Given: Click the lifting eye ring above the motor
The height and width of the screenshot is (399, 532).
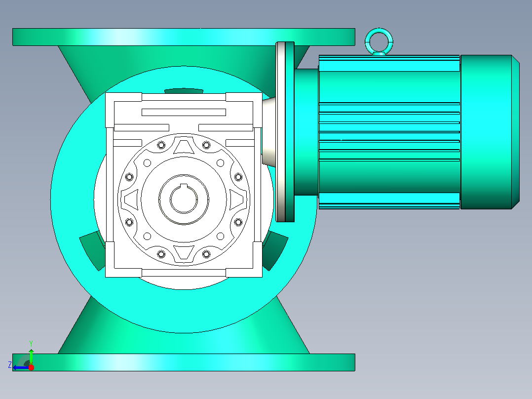Looking at the screenshot, I should tap(379, 42).
